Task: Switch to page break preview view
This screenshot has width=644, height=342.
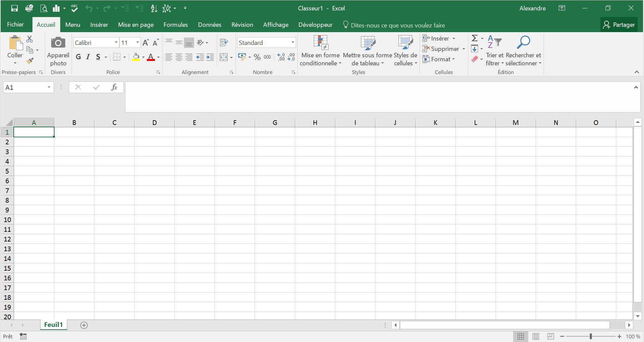Action: click(551, 336)
